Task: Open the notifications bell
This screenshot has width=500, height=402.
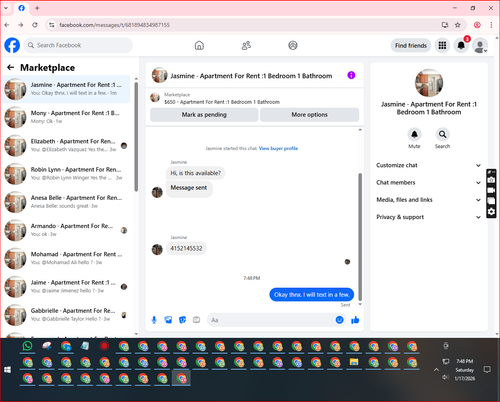Action: 461,45
